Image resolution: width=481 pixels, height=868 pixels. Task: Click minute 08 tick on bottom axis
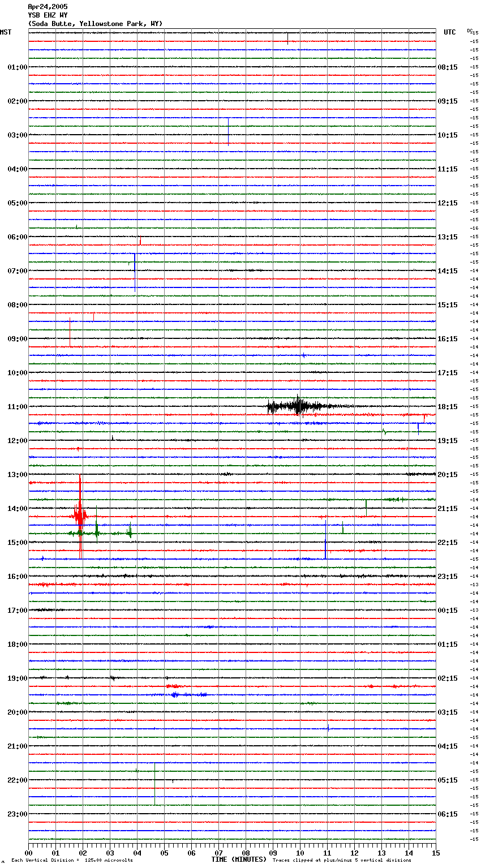pyautogui.click(x=246, y=853)
